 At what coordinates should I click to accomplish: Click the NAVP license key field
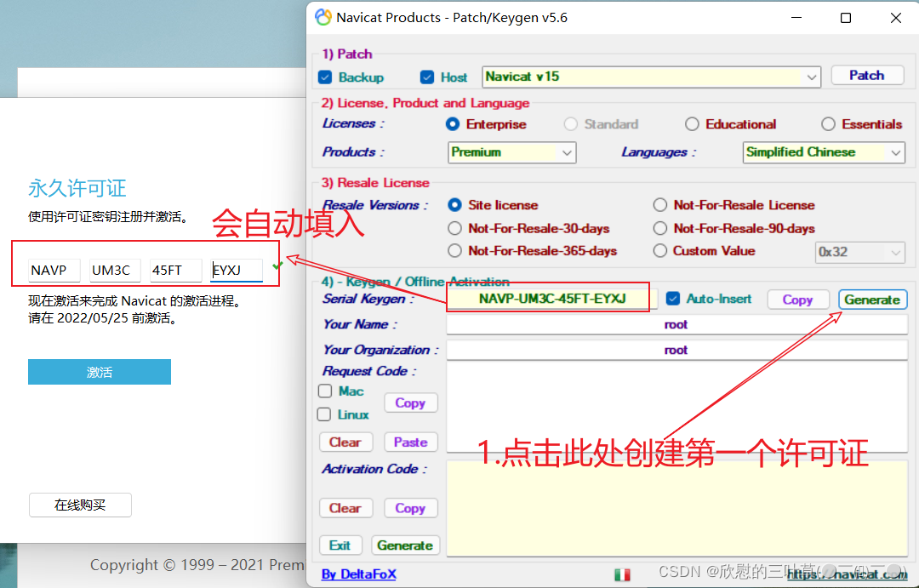[54, 271]
